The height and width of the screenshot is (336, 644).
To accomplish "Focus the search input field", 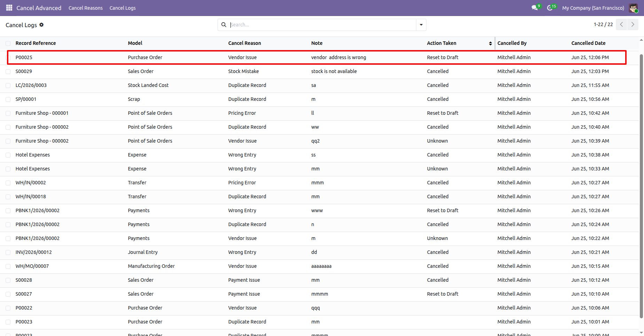I will click(322, 25).
